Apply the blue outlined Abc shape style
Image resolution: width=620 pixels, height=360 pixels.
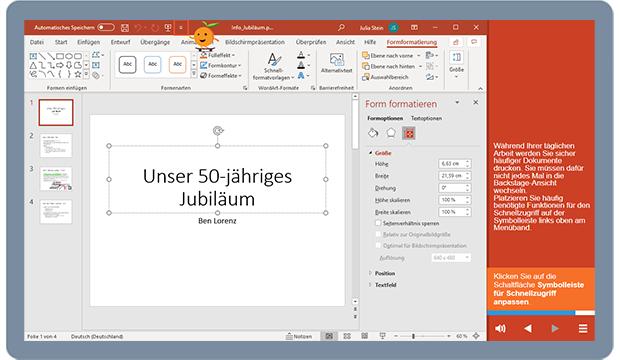[153, 64]
